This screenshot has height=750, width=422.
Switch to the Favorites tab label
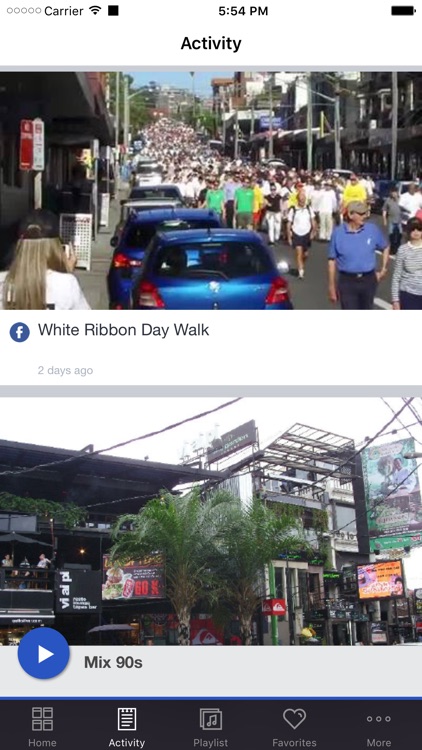294,743
